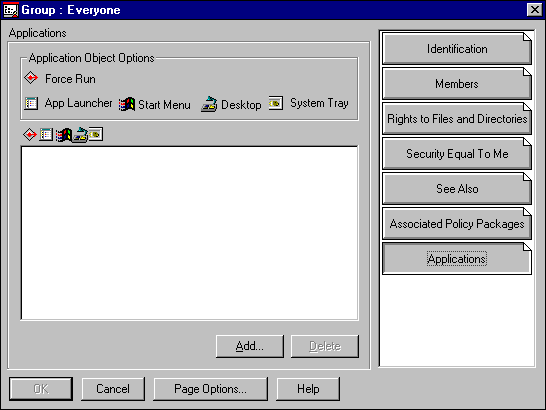546x410 pixels.
Task: Click inside the empty applications list box
Action: 189,233
